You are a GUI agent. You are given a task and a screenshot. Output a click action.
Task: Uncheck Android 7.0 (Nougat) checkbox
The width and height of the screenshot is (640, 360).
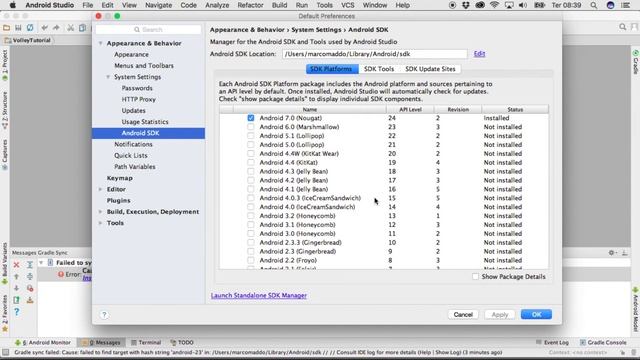[251, 118]
